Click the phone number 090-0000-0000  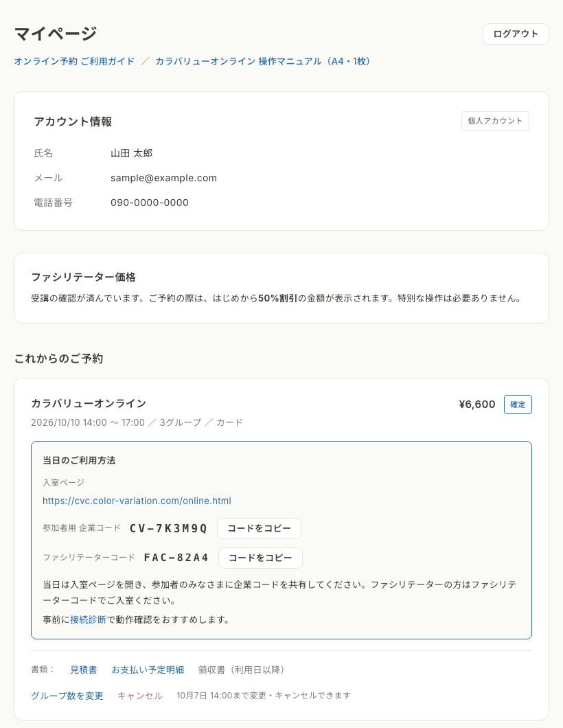[150, 203]
